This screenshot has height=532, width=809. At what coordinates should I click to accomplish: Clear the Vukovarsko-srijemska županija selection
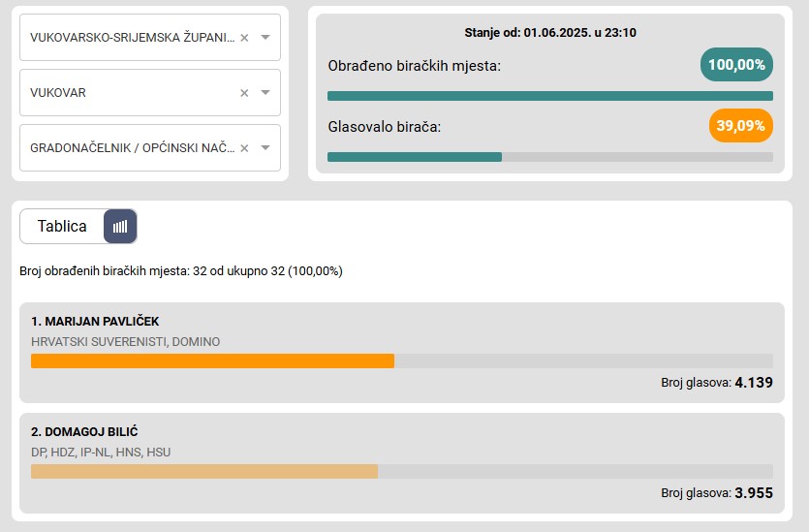coord(244,38)
